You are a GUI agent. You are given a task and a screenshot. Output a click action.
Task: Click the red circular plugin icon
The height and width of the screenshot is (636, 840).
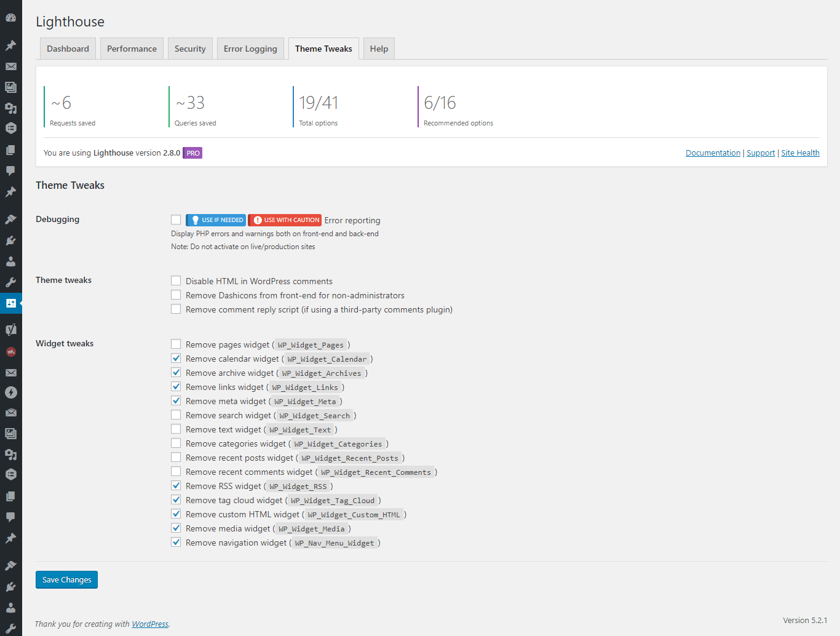point(10,352)
